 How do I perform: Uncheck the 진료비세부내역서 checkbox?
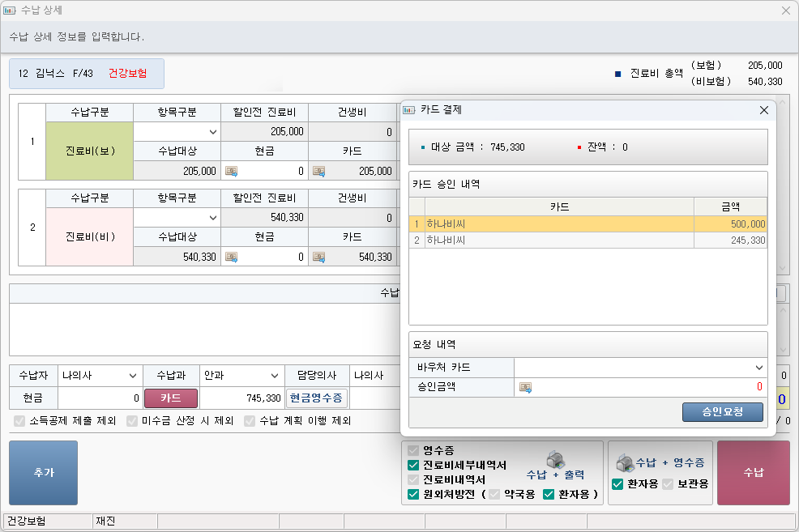pyautogui.click(x=413, y=465)
